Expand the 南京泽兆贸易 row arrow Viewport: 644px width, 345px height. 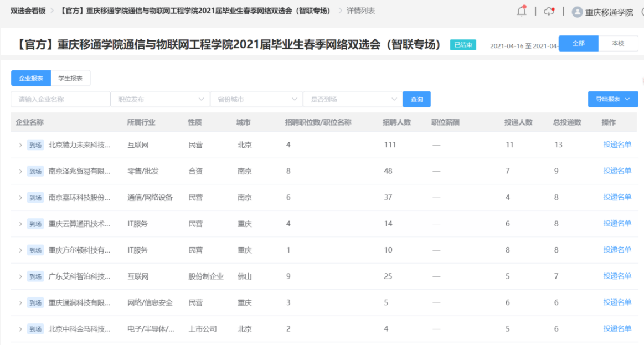coord(20,172)
